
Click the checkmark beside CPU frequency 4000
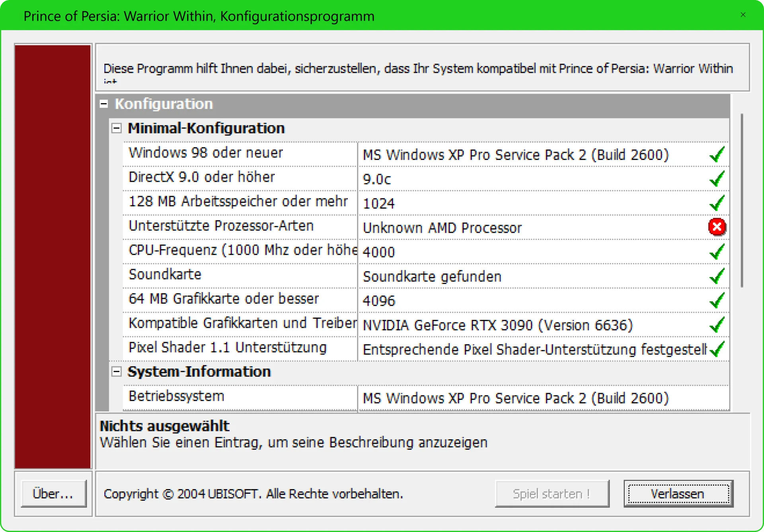pos(717,251)
